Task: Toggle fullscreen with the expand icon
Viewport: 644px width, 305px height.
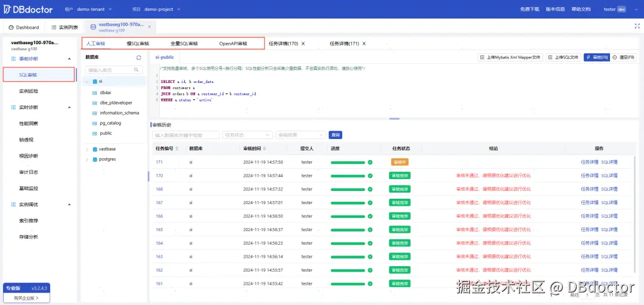Action: click(x=637, y=26)
